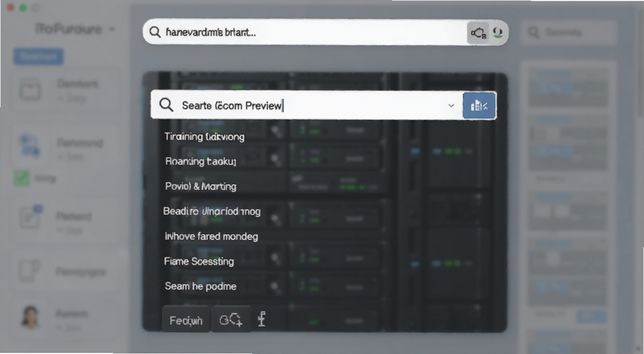Toggle the green checkbox in the sidebar
The image size is (644, 354).
tap(23, 179)
